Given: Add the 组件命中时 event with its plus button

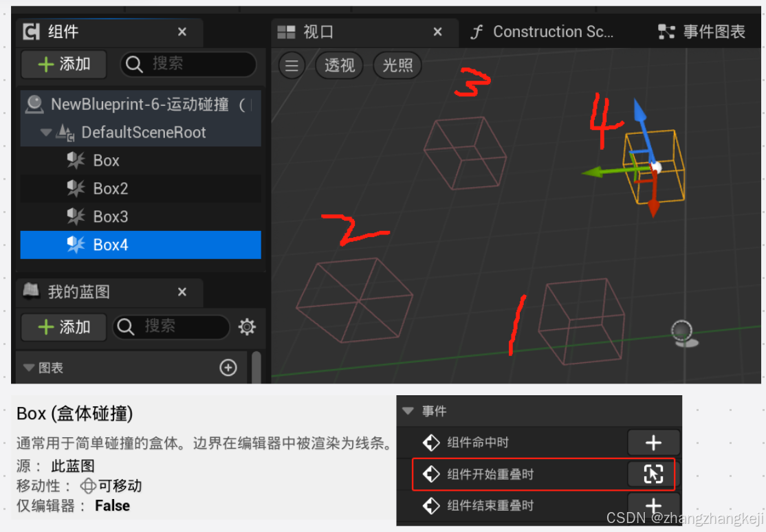Looking at the screenshot, I should coord(654,442).
